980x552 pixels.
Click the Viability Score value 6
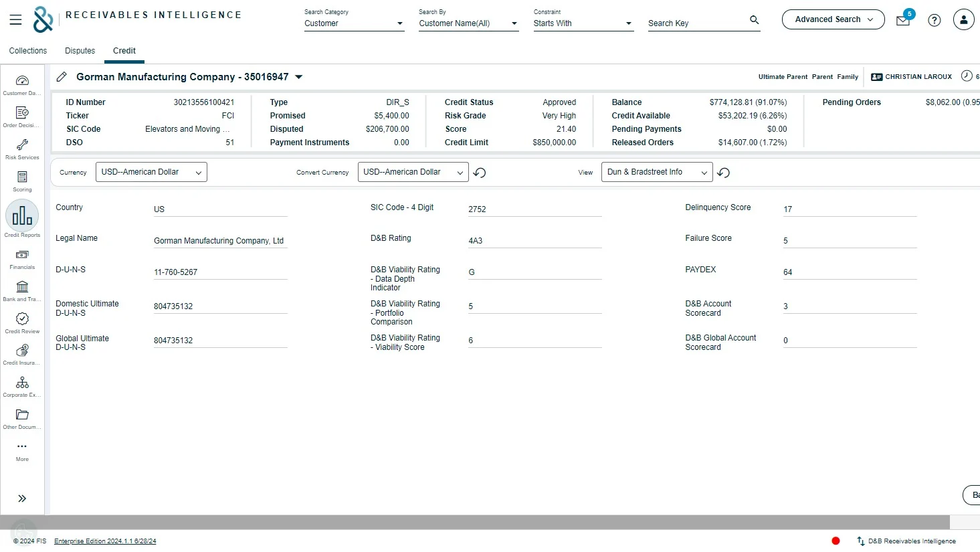pyautogui.click(x=534, y=341)
